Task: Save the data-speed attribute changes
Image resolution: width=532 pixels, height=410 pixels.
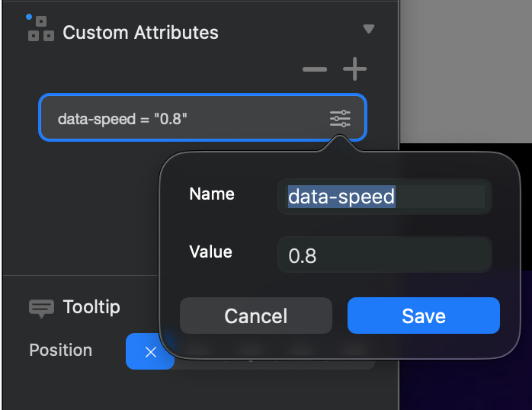Action: [424, 316]
